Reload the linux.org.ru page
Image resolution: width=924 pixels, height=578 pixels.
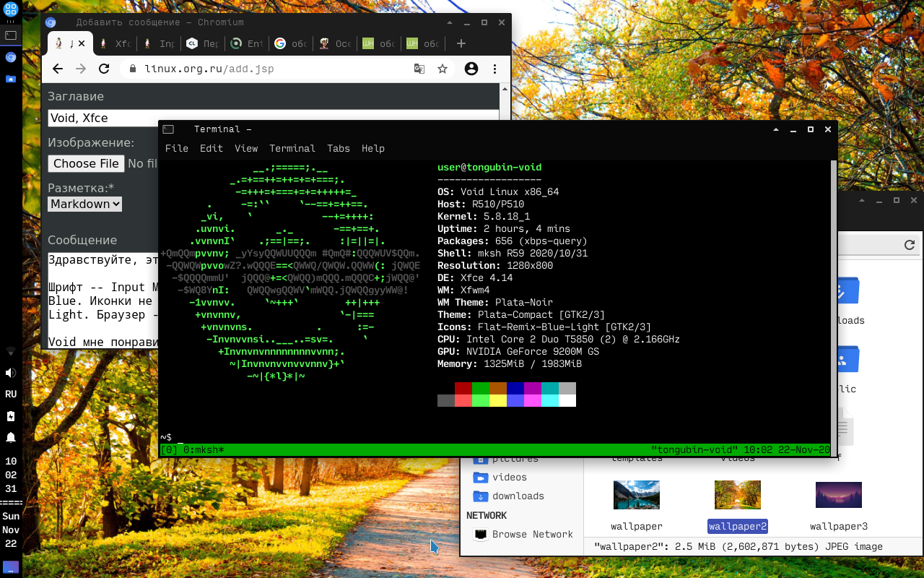pyautogui.click(x=104, y=69)
